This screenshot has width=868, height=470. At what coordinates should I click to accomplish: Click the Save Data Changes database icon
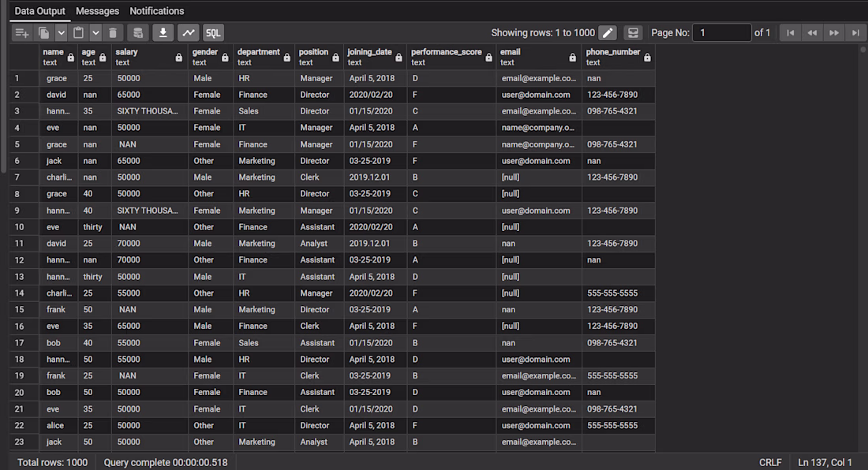tap(138, 33)
